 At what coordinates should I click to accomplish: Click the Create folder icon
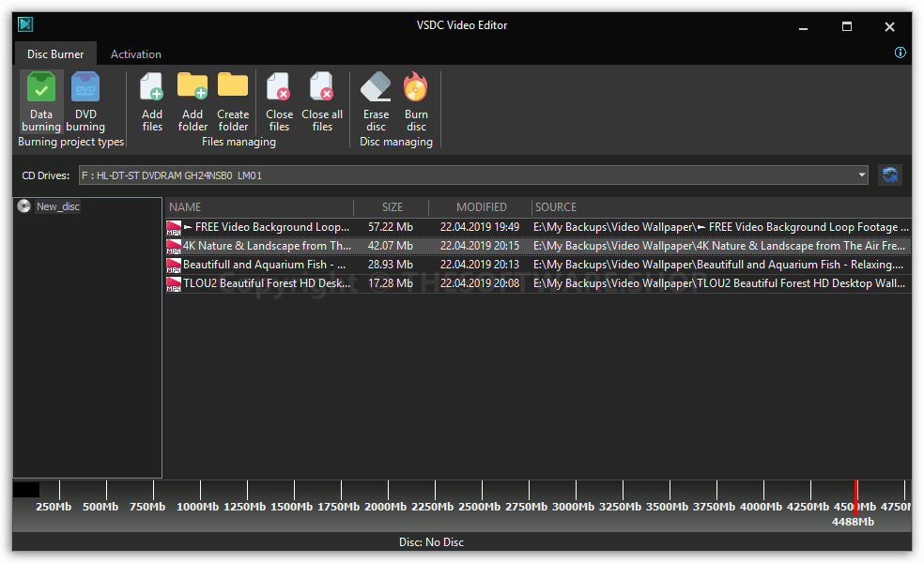233,84
